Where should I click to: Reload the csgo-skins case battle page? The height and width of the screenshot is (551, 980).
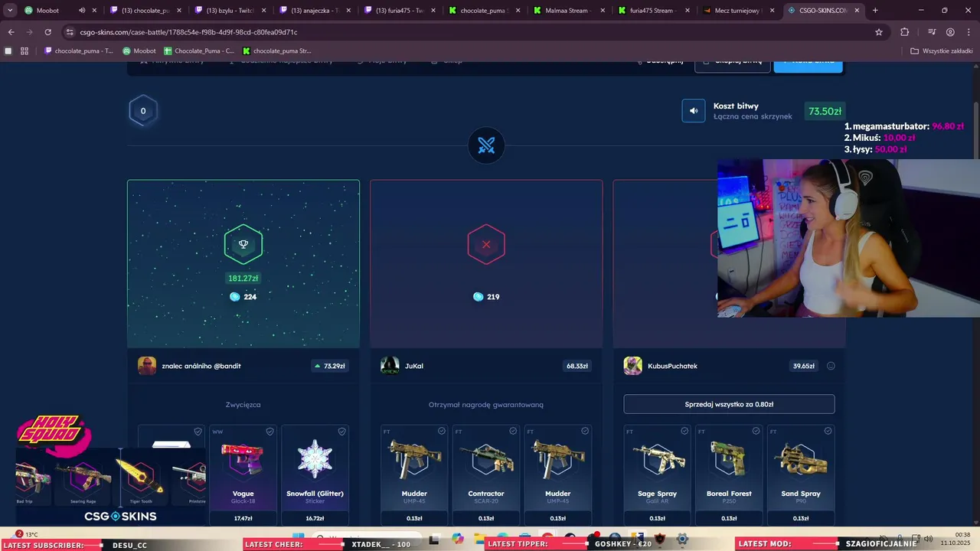[x=47, y=32]
